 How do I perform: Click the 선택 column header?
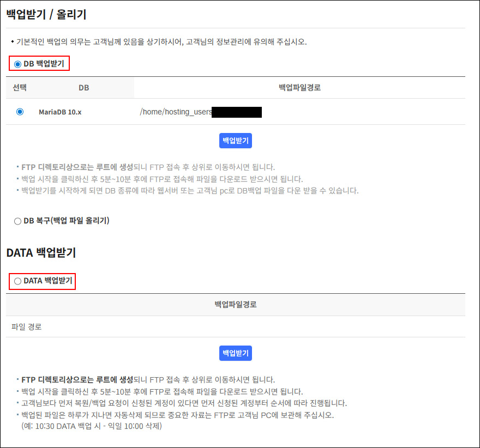(20, 88)
